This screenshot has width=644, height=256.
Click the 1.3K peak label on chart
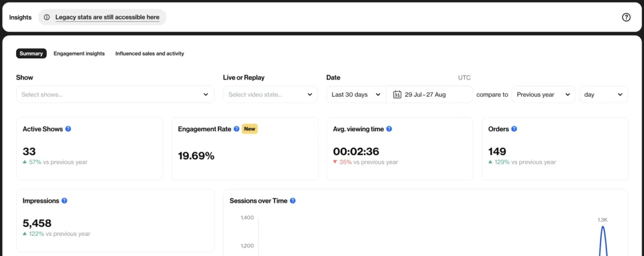(603, 220)
